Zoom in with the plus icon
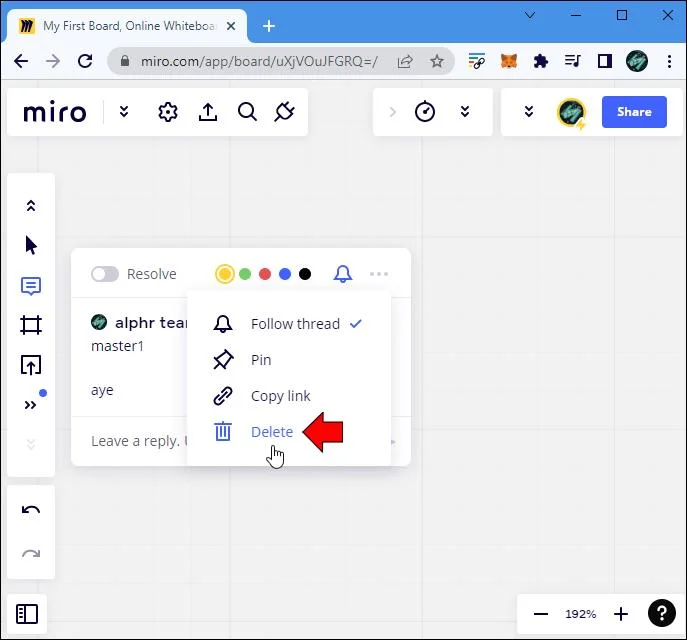Screen dimensions: 687x640 621,614
